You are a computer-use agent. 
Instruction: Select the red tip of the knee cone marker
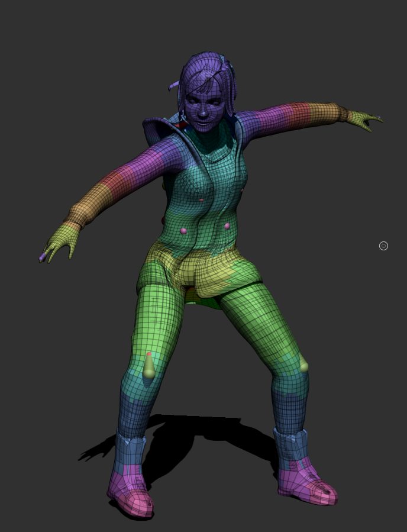pos(149,354)
